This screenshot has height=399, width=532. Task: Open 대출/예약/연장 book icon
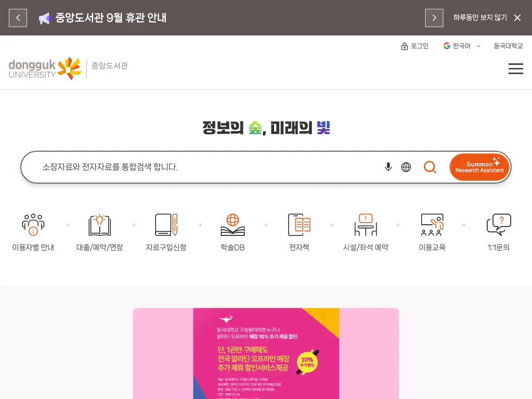(x=100, y=224)
